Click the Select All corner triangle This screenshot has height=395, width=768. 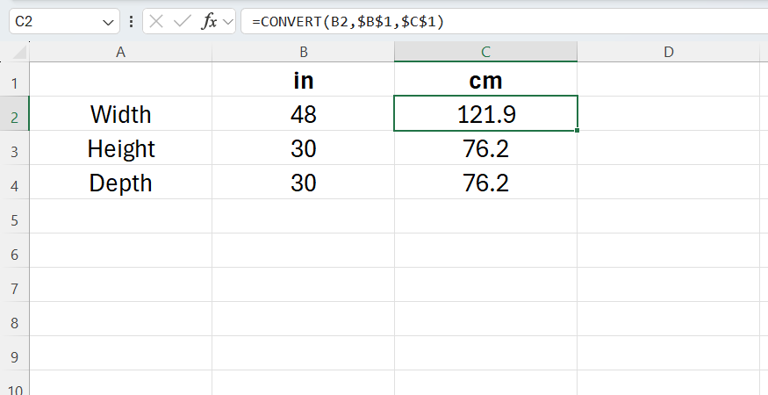(x=19, y=52)
